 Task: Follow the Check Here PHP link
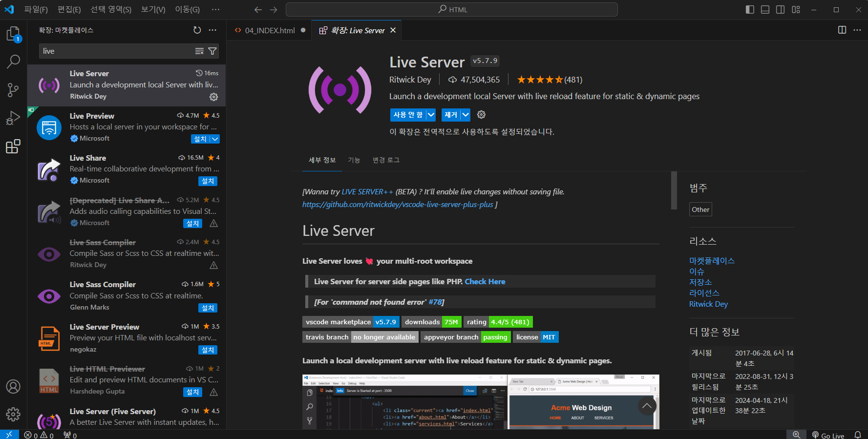[485, 282]
